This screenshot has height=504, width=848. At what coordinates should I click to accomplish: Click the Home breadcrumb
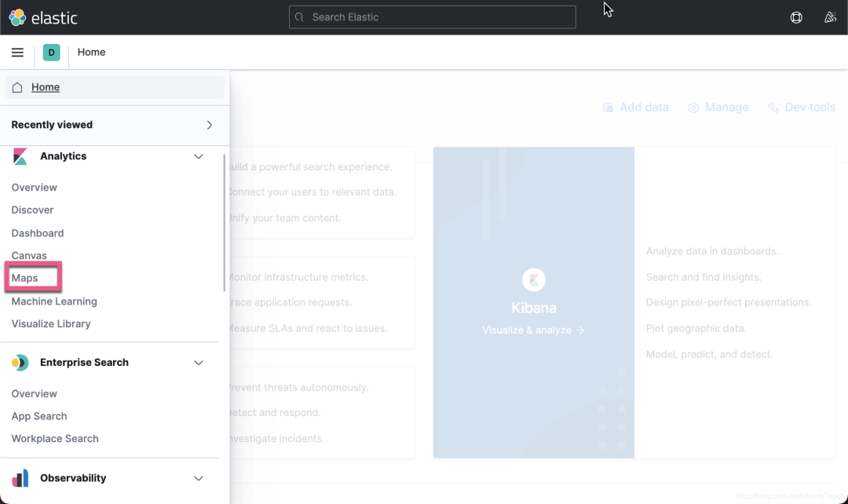[x=91, y=53]
